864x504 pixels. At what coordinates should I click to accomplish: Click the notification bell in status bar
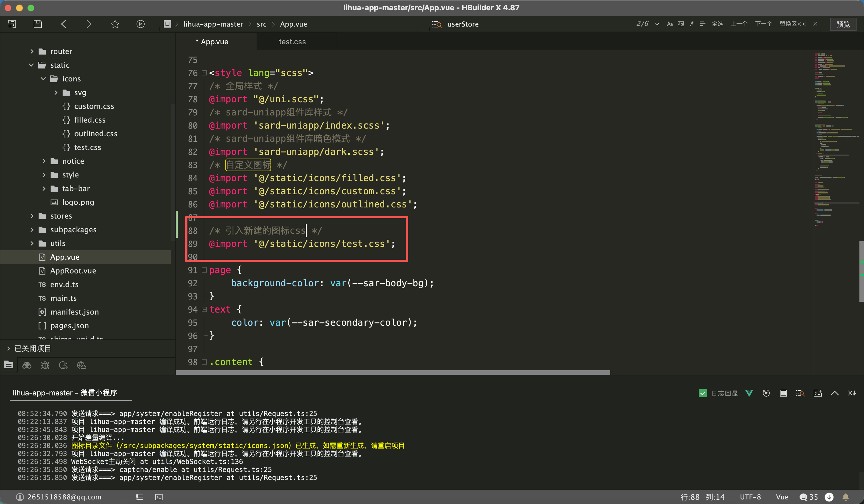click(846, 497)
